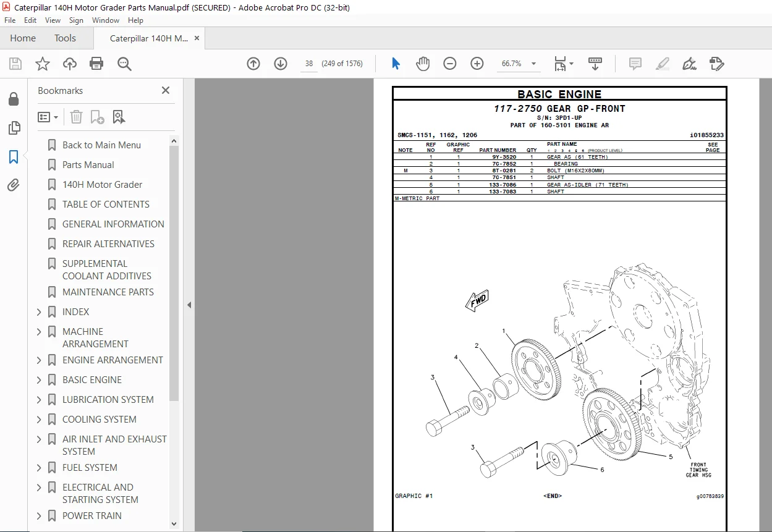The height and width of the screenshot is (532, 772).
Task: Expand the MACHINE ARRANGEMENT bookmark
Action: tap(40, 332)
